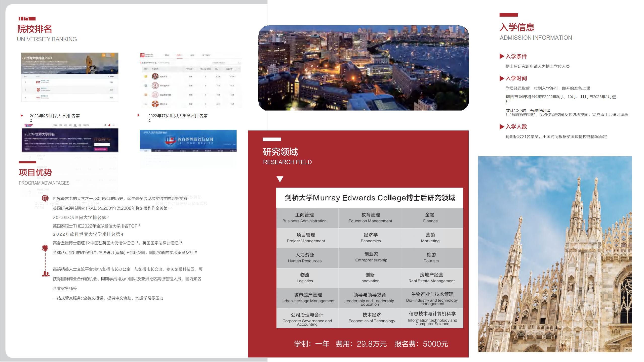
Task: Select the line 博士后研究班申请人为博士学位人员
Action: tap(538, 66)
